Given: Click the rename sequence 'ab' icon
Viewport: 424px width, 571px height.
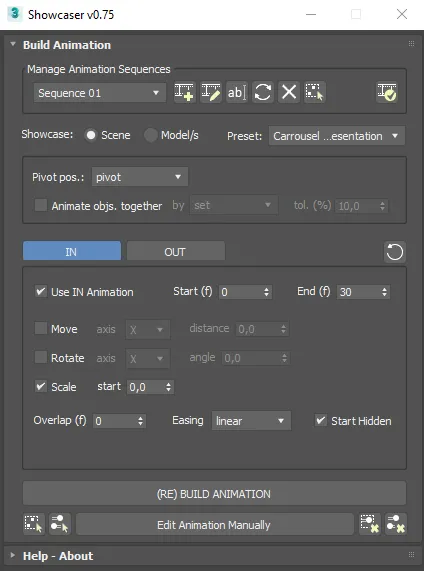Looking at the screenshot, I should point(237,92).
